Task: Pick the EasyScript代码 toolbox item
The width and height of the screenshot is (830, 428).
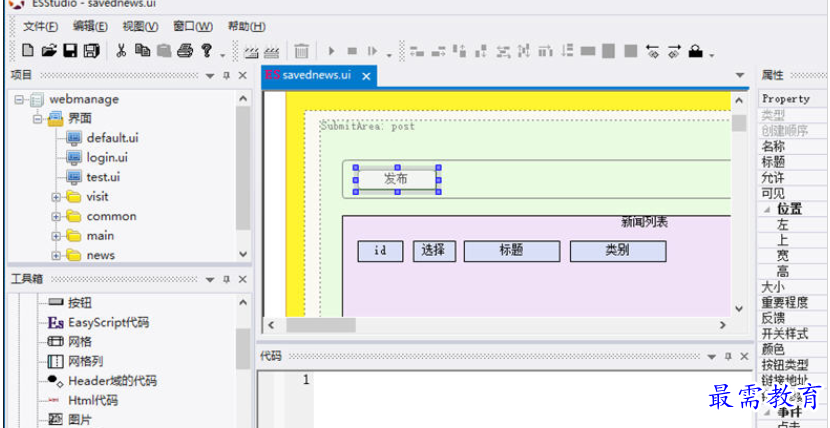Action: click(x=109, y=323)
